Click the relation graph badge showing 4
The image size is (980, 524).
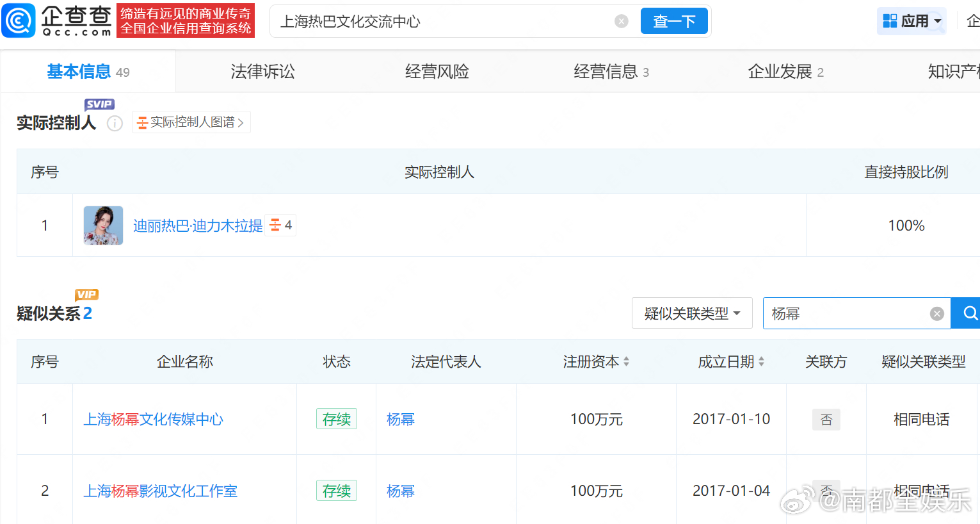281,225
